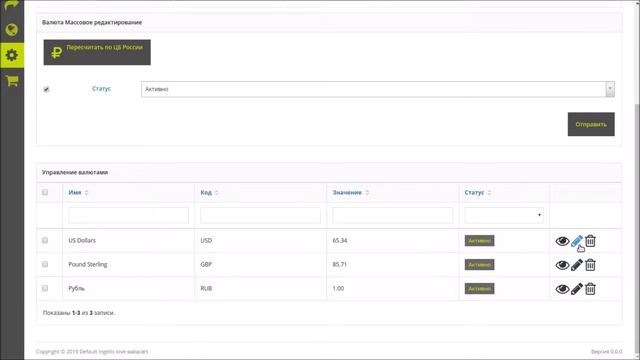The height and width of the screenshot is (360, 640).
Task: Click the 1.00 value cell
Action: coord(338,288)
